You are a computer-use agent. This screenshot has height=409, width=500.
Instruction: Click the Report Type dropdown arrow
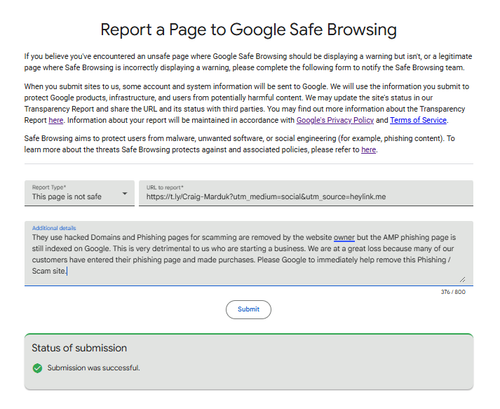coord(125,193)
